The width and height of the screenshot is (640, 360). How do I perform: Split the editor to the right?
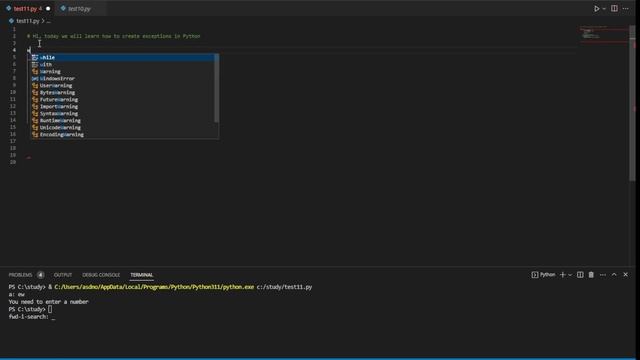point(614,9)
